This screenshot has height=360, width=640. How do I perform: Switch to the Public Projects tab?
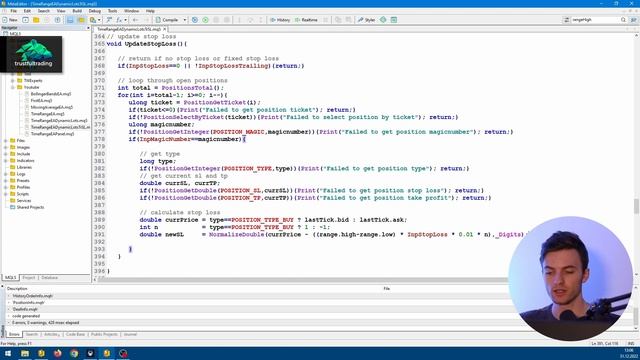click(104, 334)
